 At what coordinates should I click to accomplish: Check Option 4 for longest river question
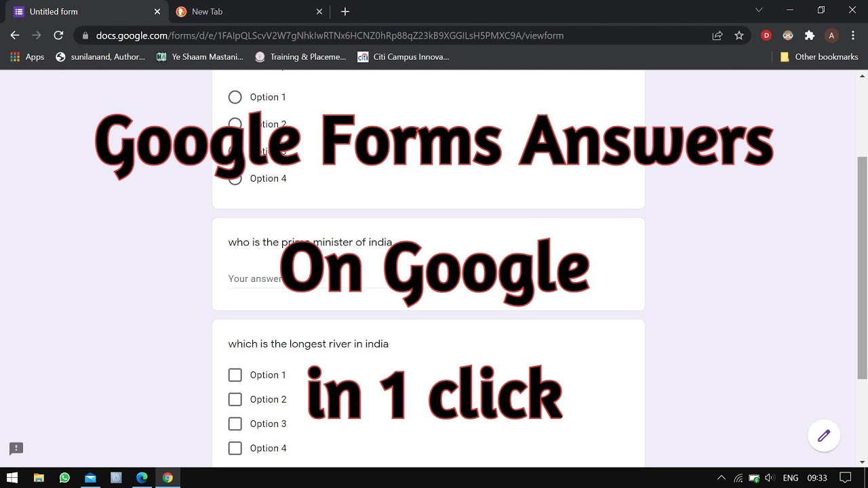235,448
